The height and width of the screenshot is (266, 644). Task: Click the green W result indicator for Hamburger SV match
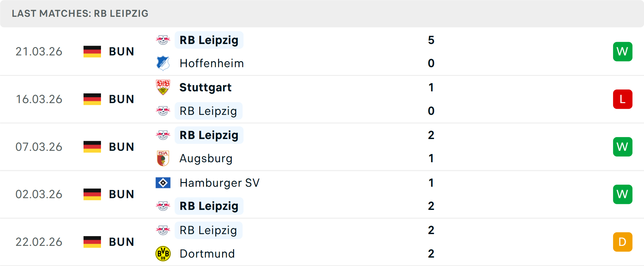[x=623, y=194]
